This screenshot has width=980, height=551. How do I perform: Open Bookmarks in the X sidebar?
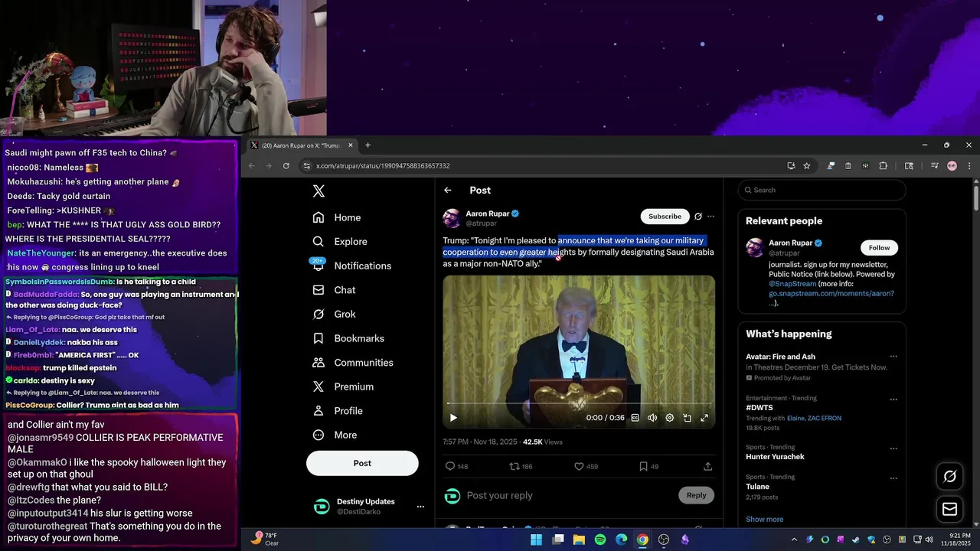click(x=348, y=338)
